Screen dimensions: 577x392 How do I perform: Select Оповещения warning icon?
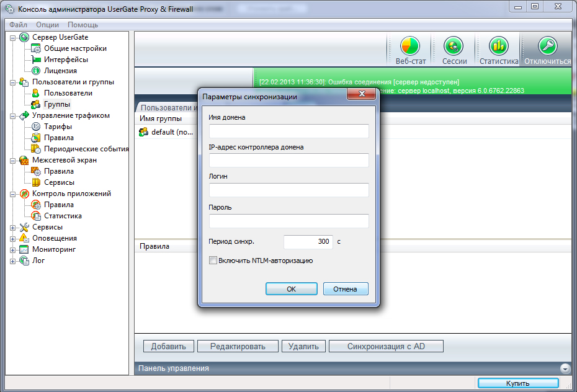point(24,238)
